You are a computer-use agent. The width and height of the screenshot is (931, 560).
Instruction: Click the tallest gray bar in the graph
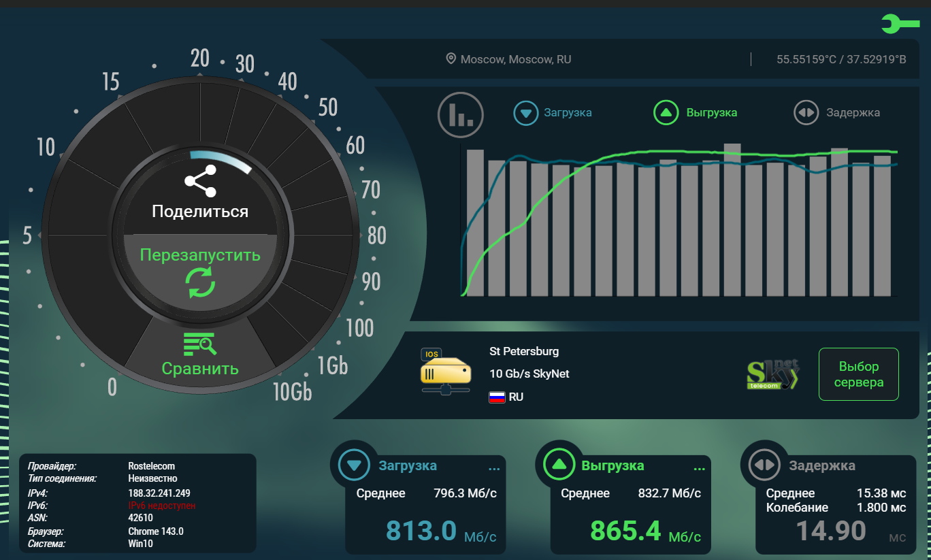(732, 219)
